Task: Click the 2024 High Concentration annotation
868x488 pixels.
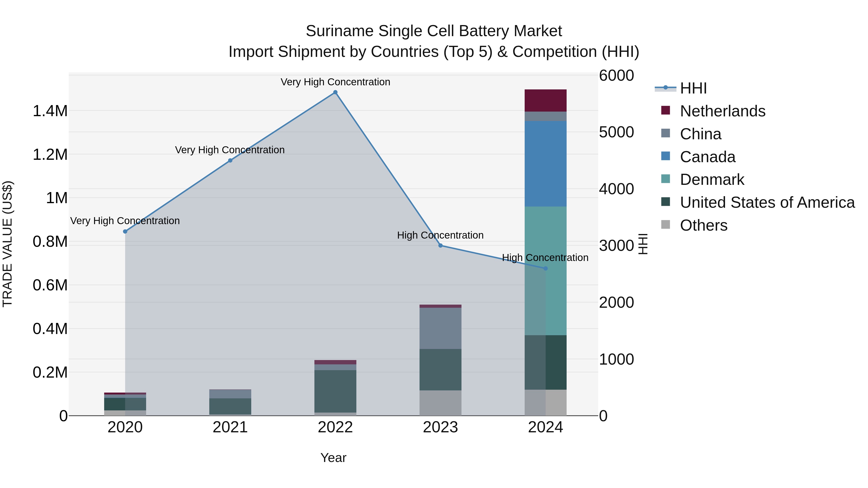Action: tap(545, 258)
